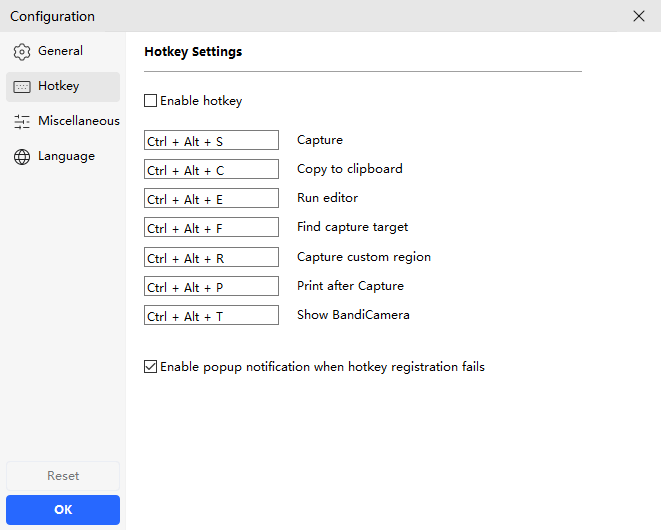Open the General settings tab
This screenshot has width=661, height=530.
(60, 51)
